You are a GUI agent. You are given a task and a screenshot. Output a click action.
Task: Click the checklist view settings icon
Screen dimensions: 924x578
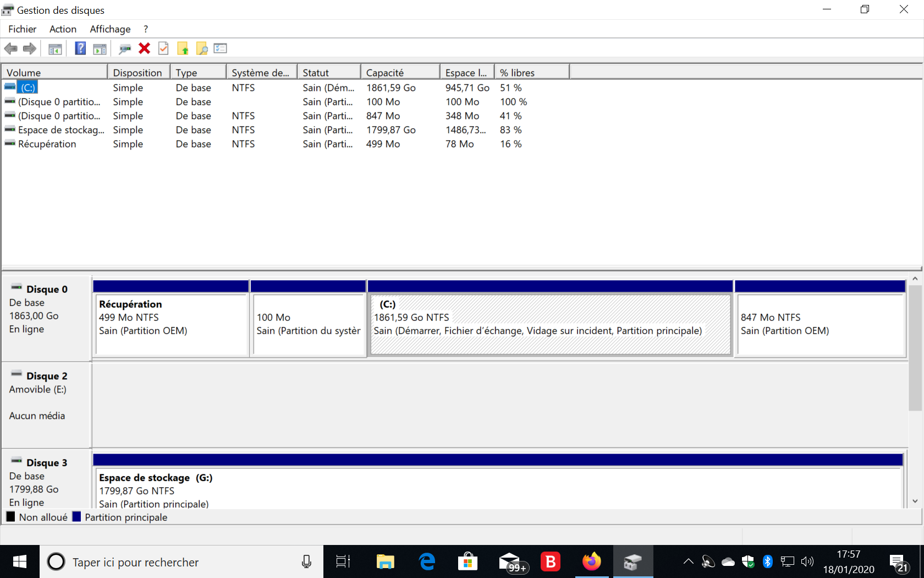[221, 48]
